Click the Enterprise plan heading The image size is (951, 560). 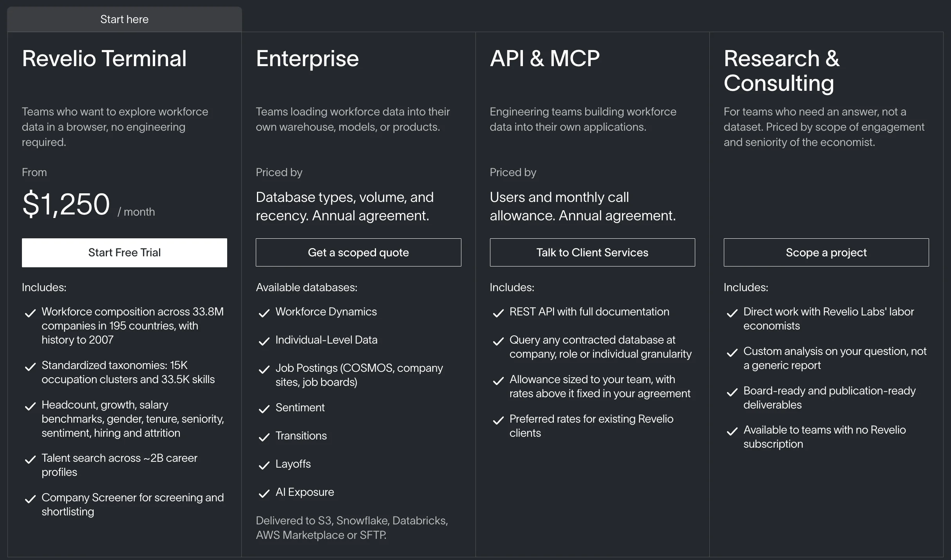[x=307, y=59]
